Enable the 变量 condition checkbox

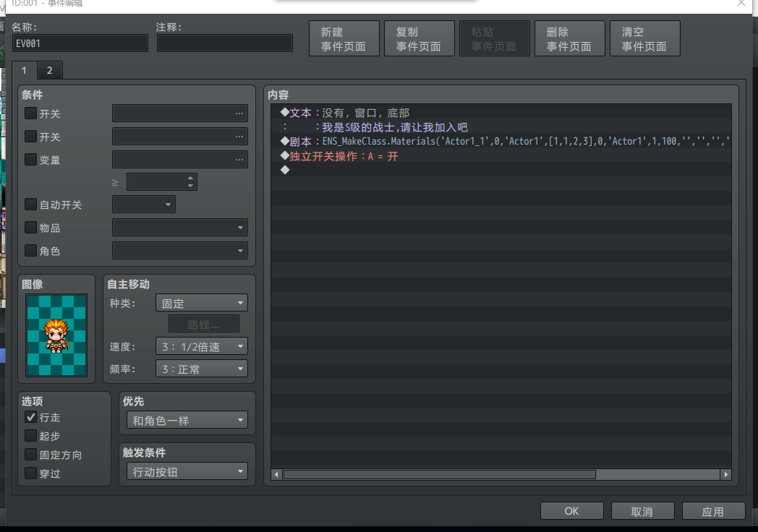tap(30, 160)
